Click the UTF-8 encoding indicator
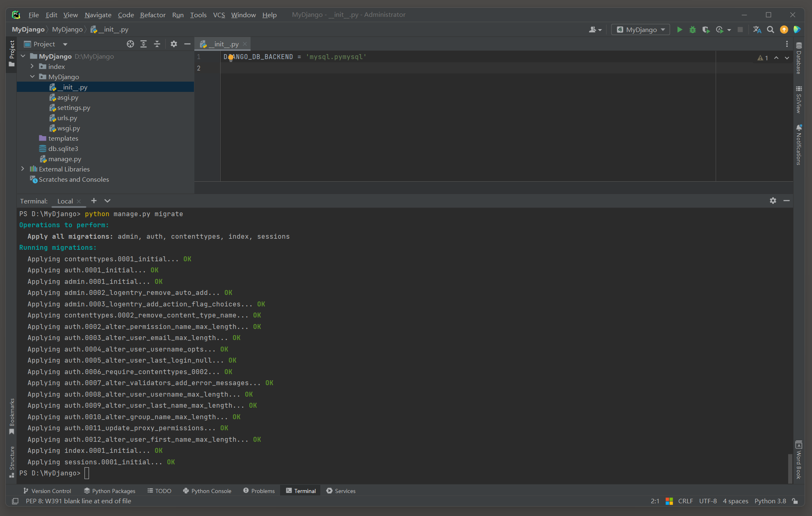The image size is (812, 516). point(707,502)
